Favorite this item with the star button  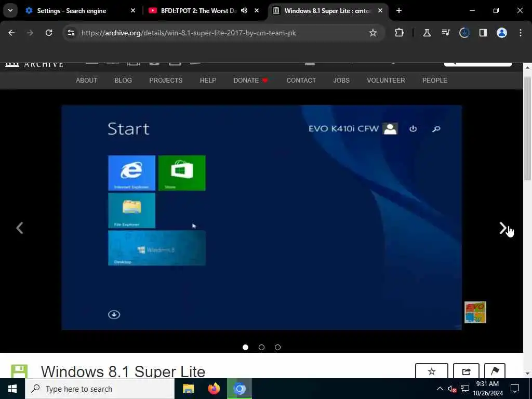(x=432, y=371)
